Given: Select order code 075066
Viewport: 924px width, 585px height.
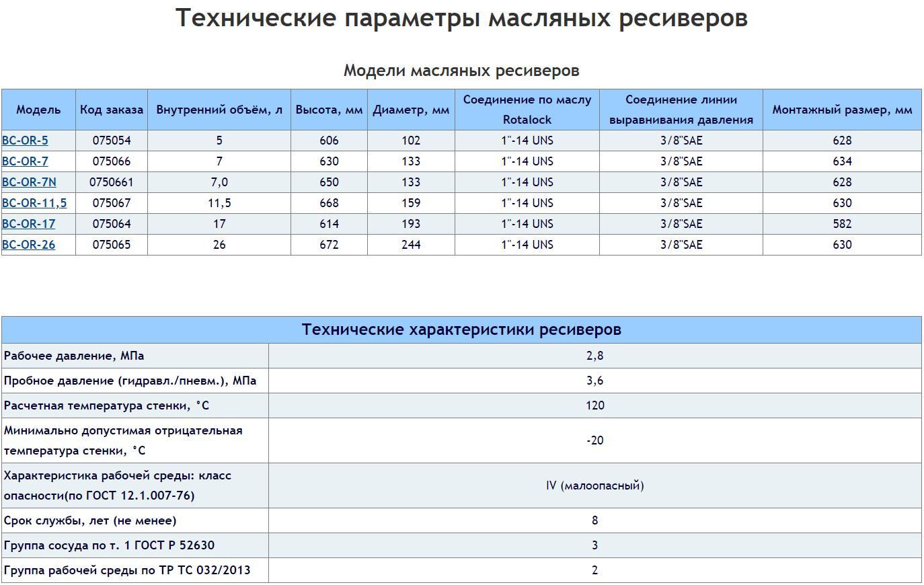Looking at the screenshot, I should pyautogui.click(x=112, y=161).
